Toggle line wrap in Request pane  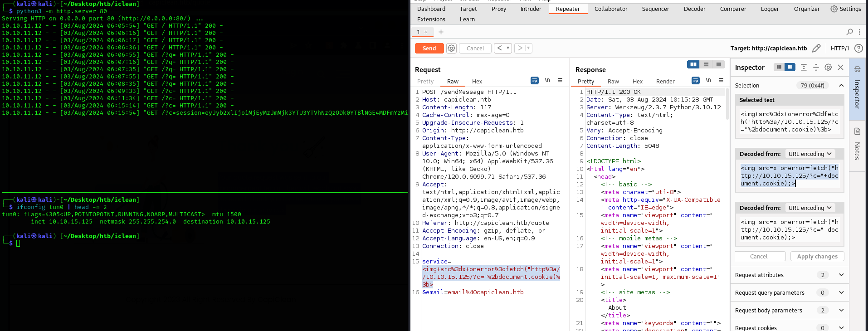click(x=535, y=80)
